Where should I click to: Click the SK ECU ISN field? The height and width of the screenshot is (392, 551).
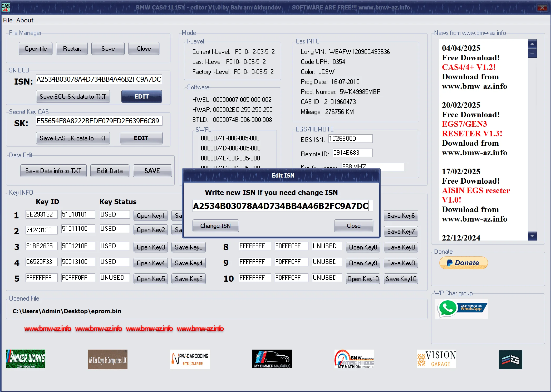(99, 79)
